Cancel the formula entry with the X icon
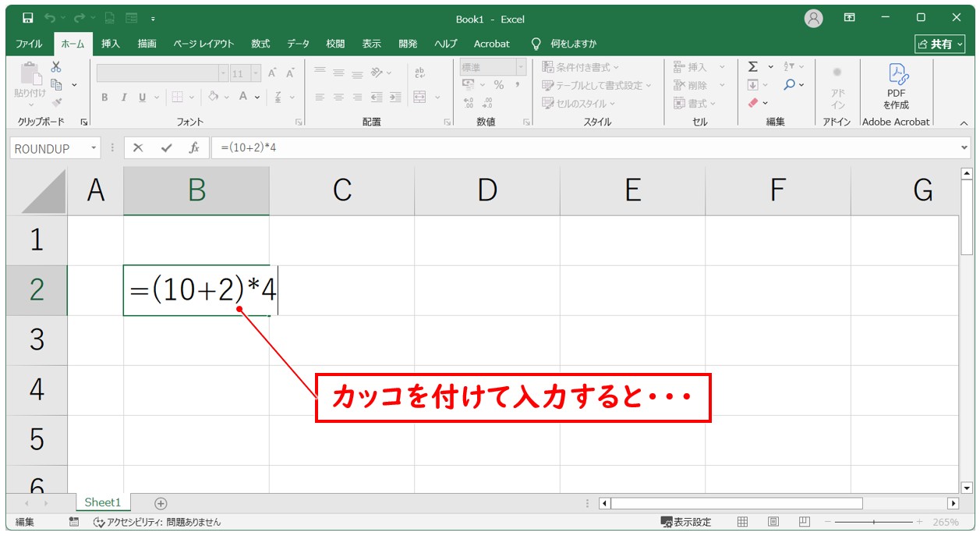 click(138, 148)
